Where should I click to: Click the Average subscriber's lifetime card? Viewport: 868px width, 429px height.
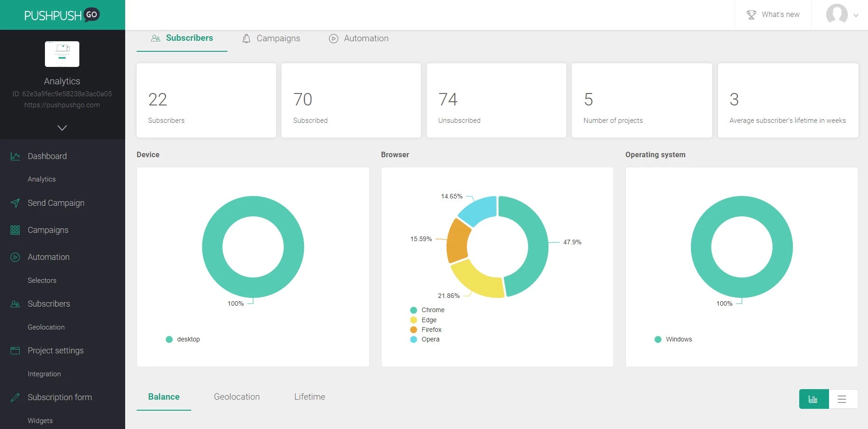pos(788,100)
